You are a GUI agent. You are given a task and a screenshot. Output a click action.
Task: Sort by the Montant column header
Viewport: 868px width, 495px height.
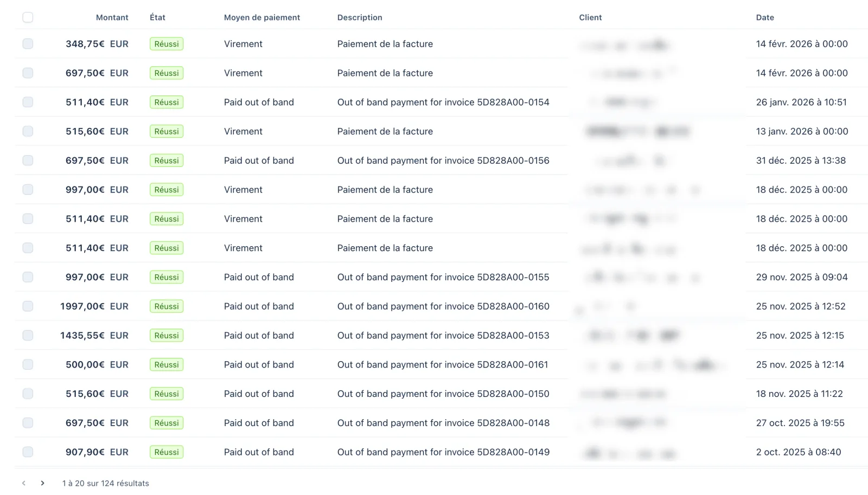pos(112,17)
